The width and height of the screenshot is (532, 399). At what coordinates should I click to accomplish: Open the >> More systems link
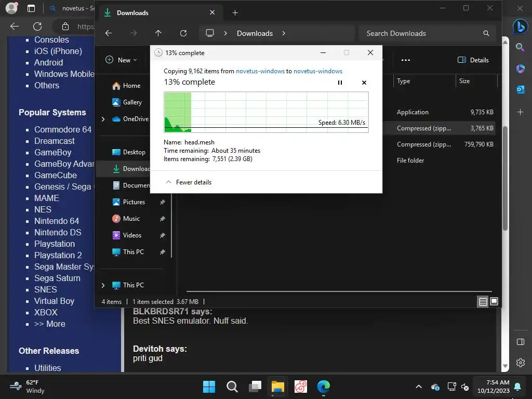click(49, 324)
